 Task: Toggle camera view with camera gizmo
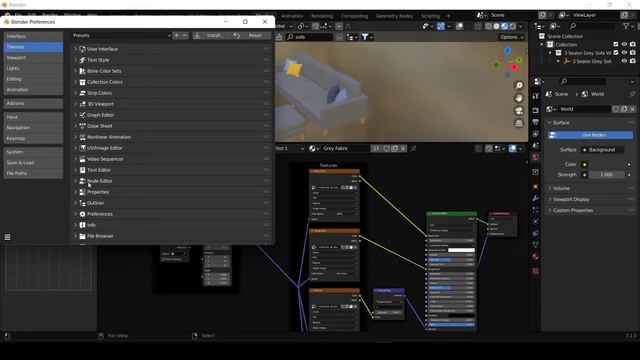(519, 111)
